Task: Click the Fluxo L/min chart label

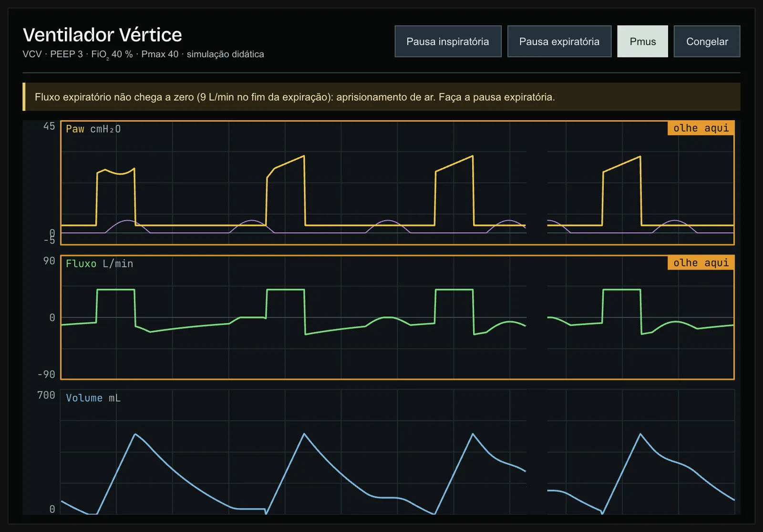Action: click(99, 264)
